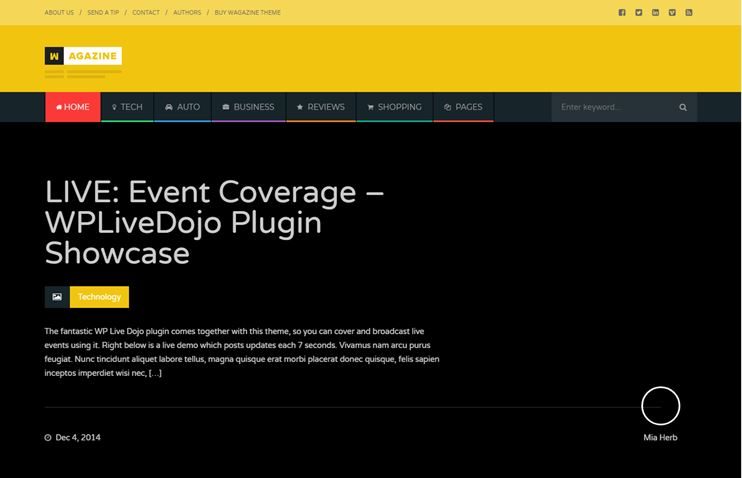Focus the Enter keyword search field
Viewport: 742px width, 478px height.
624,107
